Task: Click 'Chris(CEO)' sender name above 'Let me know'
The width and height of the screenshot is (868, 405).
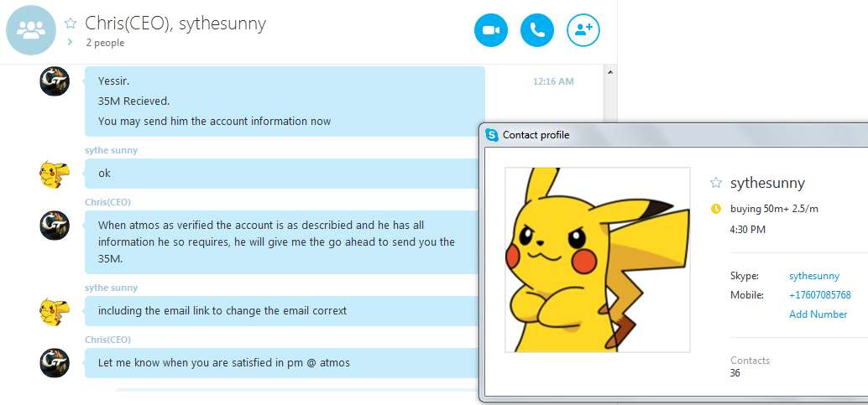Action: (108, 339)
